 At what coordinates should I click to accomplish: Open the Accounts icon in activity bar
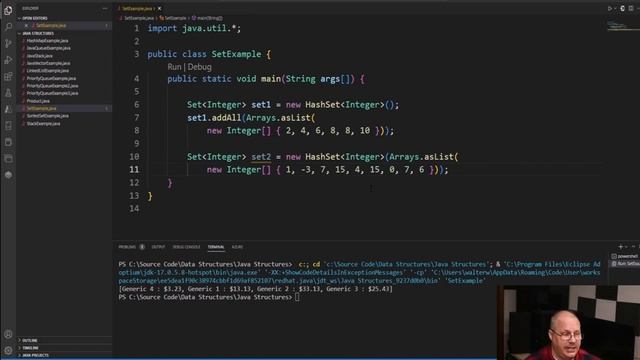[x=8, y=334]
